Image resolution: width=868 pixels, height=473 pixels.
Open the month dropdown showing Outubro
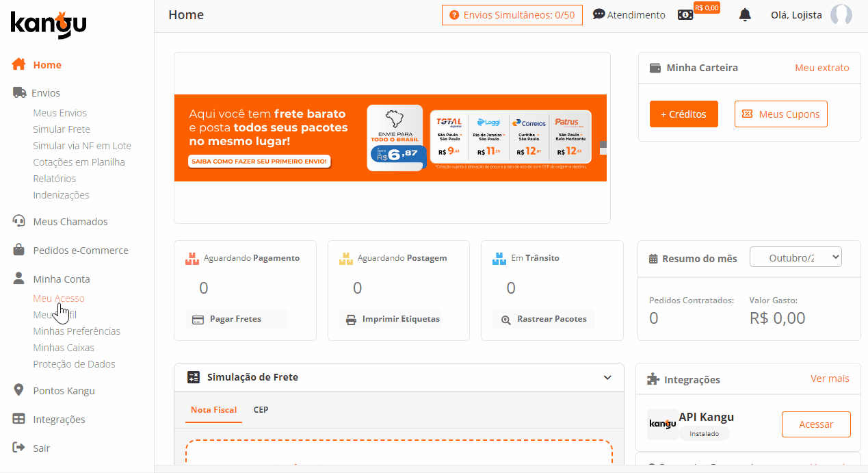pyautogui.click(x=795, y=257)
